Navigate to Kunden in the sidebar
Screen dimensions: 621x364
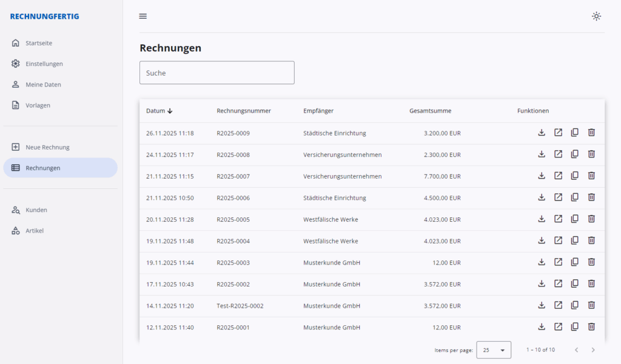36,210
